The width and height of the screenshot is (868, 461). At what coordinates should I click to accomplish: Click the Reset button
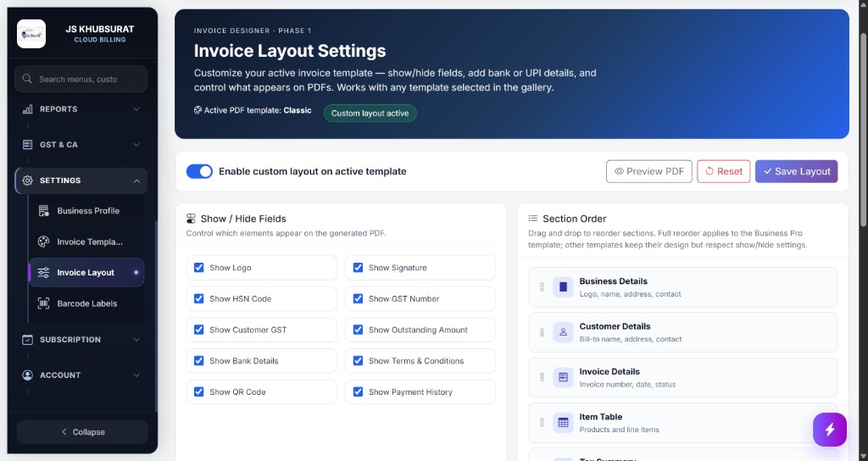(724, 171)
